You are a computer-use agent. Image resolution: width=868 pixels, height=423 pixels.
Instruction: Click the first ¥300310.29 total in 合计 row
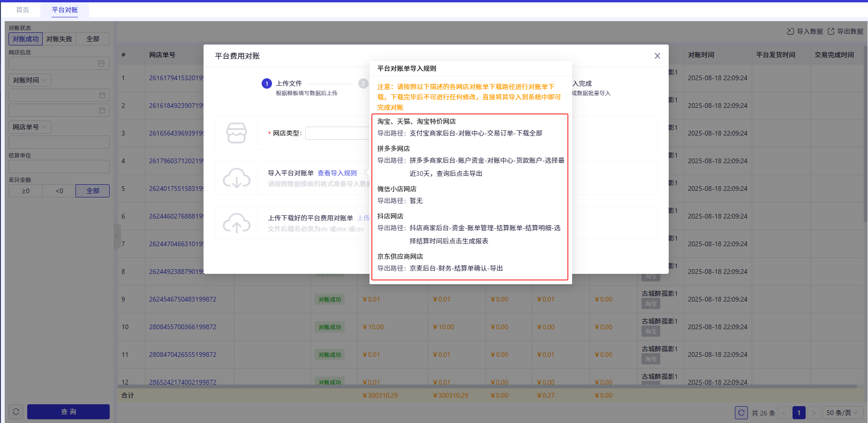pos(380,395)
